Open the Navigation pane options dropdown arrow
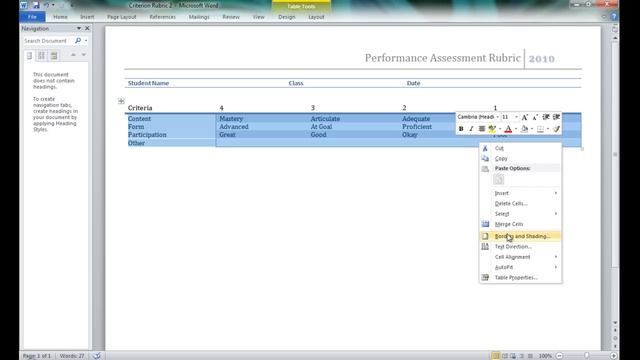The image size is (640, 360). click(79, 29)
